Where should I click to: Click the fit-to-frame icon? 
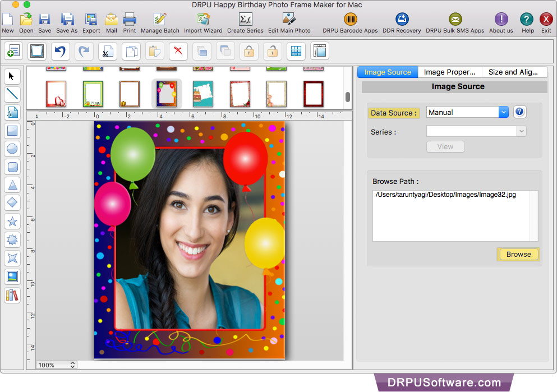tap(37, 51)
